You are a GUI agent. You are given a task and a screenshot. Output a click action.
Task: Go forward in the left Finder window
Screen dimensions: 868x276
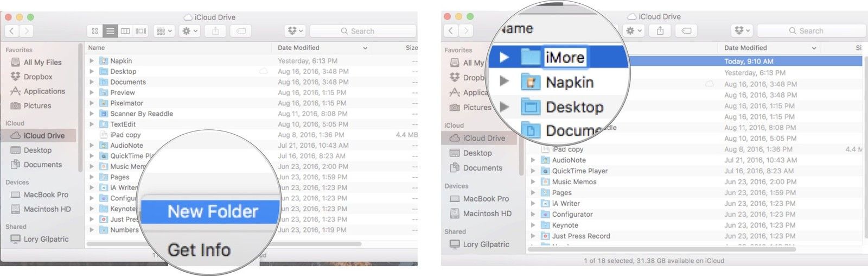(26, 31)
